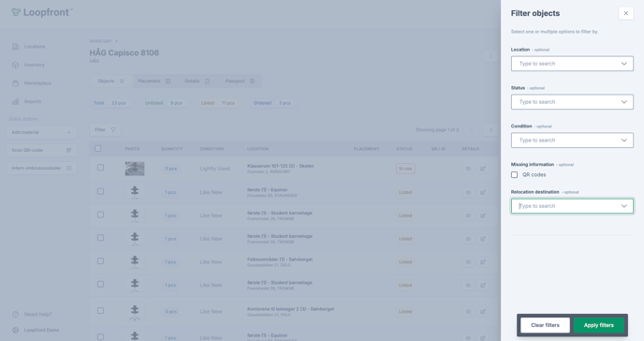Switch to the Placement tab

(154, 81)
